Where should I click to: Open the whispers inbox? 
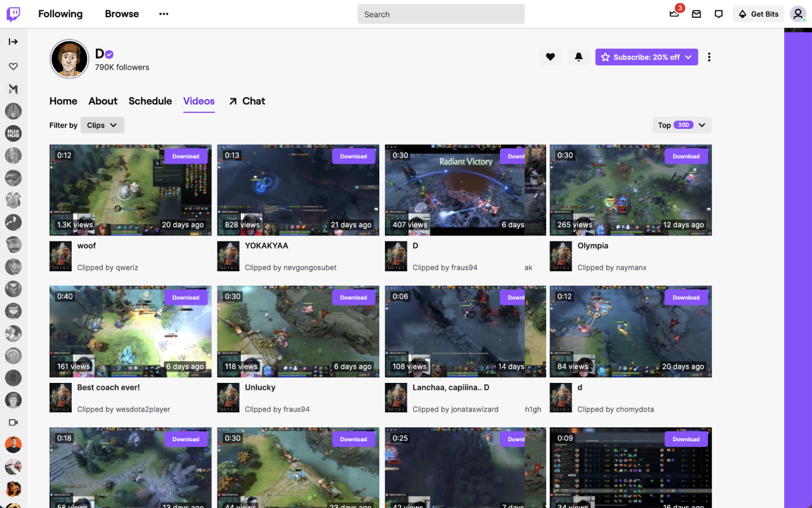pyautogui.click(x=696, y=13)
